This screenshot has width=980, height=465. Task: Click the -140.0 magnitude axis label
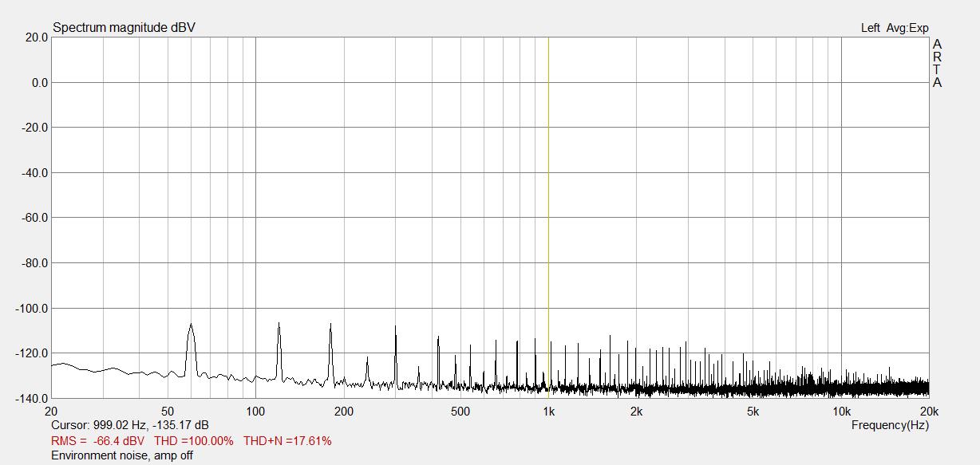coord(32,398)
